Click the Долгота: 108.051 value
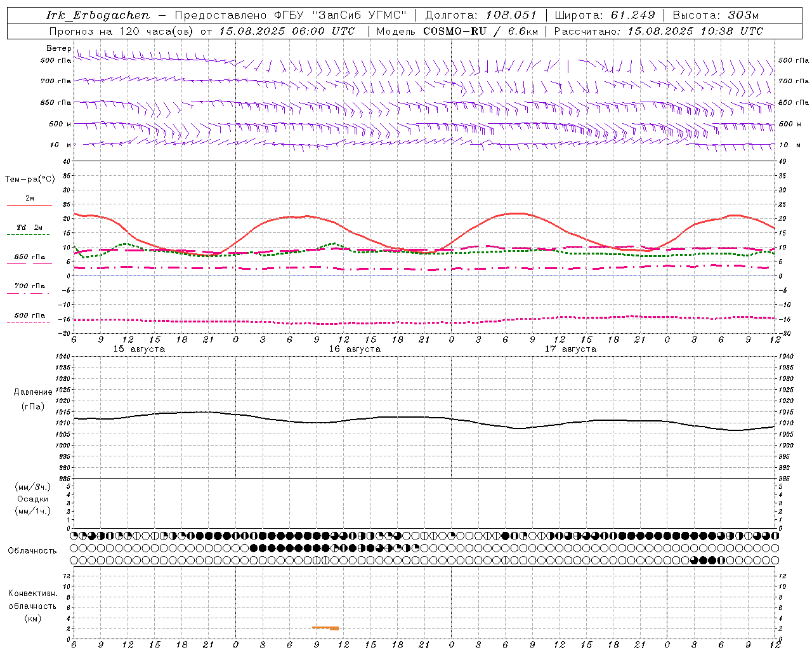Viewport: 812px width, 650px height. click(x=481, y=15)
